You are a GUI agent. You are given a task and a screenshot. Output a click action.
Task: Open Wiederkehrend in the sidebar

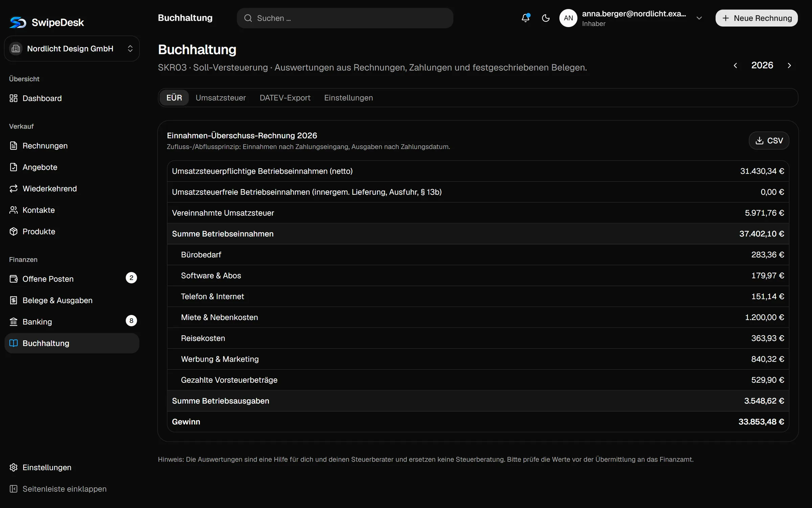(x=72, y=189)
